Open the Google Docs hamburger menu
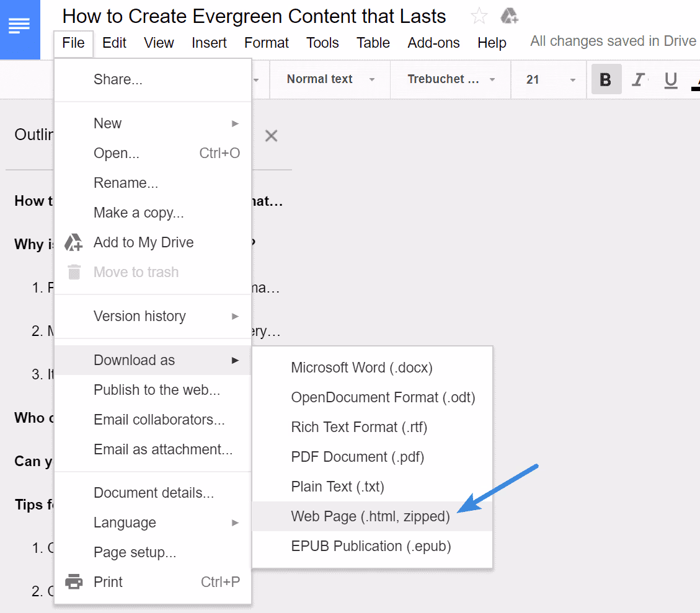Screen dimensions: 700x613 pos(20,25)
